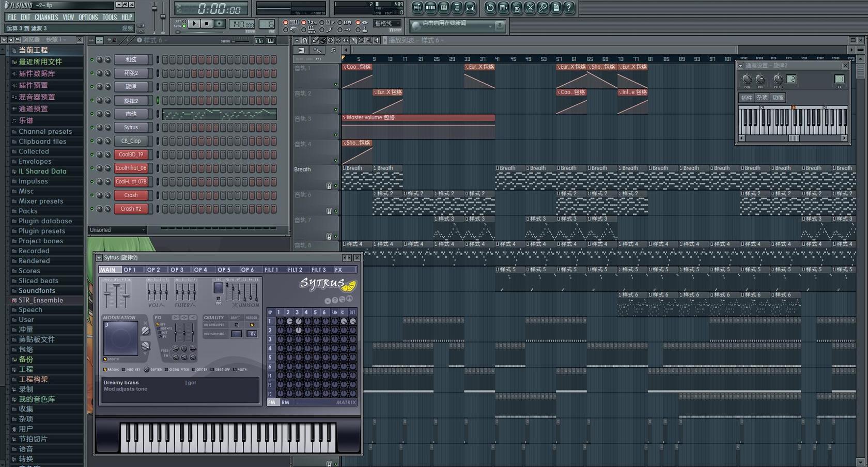This screenshot has height=467, width=868.
Task: Open the snap 栅格线 dropdown
Action: pos(387,23)
